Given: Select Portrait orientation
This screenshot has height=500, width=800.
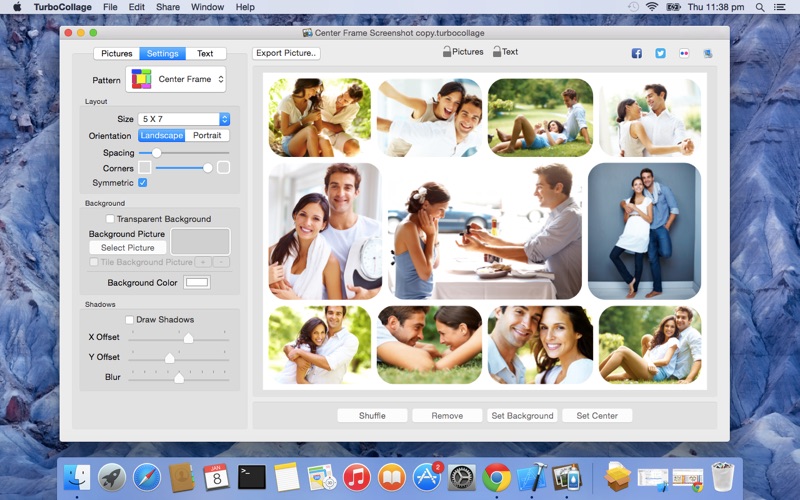Looking at the screenshot, I should 207,136.
